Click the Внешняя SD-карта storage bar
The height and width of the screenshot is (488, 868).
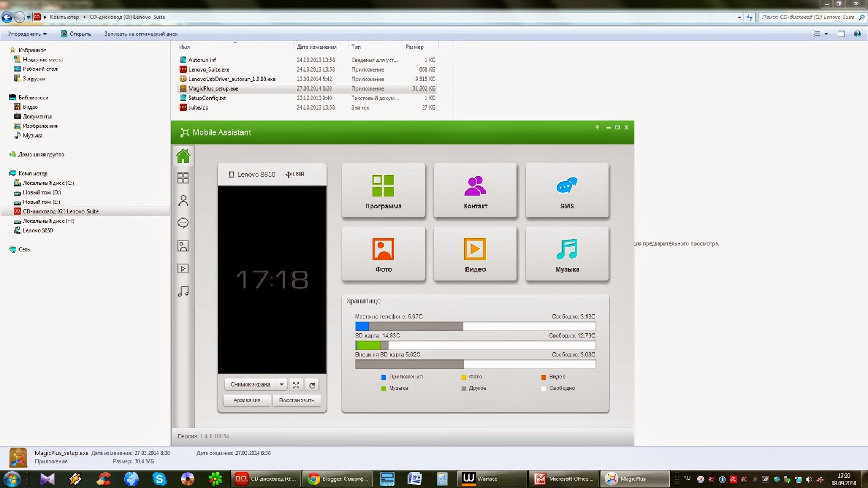point(475,364)
